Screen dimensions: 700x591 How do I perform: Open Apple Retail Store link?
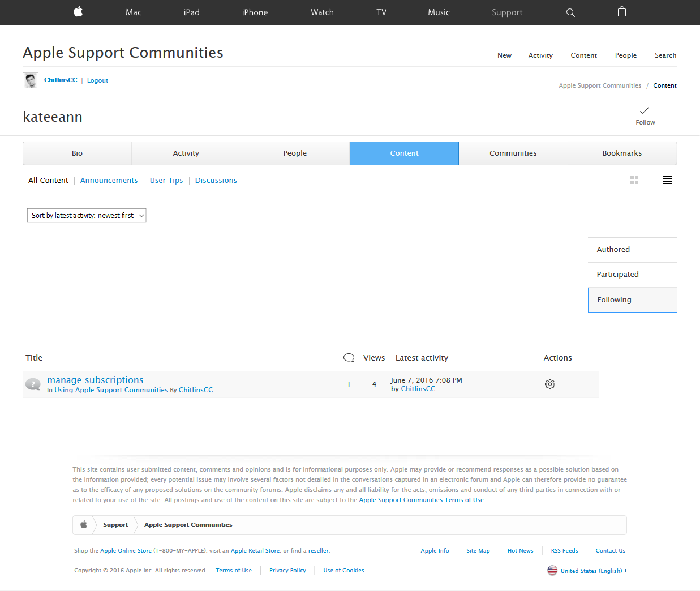255,551
